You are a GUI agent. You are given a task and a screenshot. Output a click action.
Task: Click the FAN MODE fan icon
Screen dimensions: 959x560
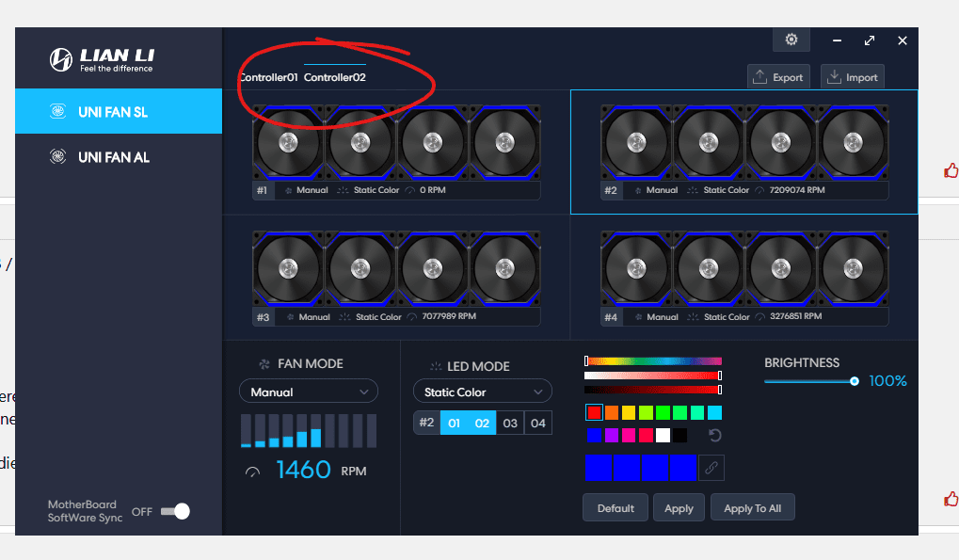click(x=264, y=364)
